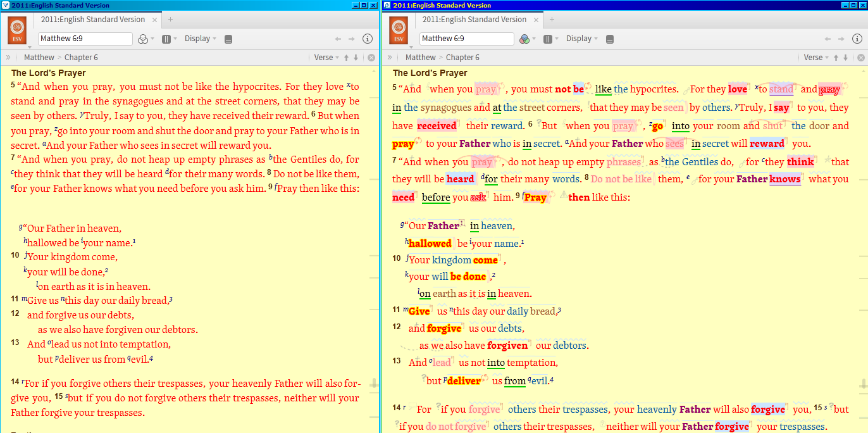Open the Verse unit dropdown in right window

tap(815, 58)
